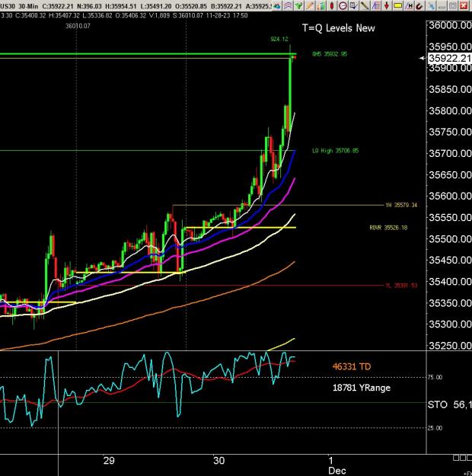Viewport: 472px width, 476px height.
Task: Select the bar chart icon
Action: click(321, 6)
